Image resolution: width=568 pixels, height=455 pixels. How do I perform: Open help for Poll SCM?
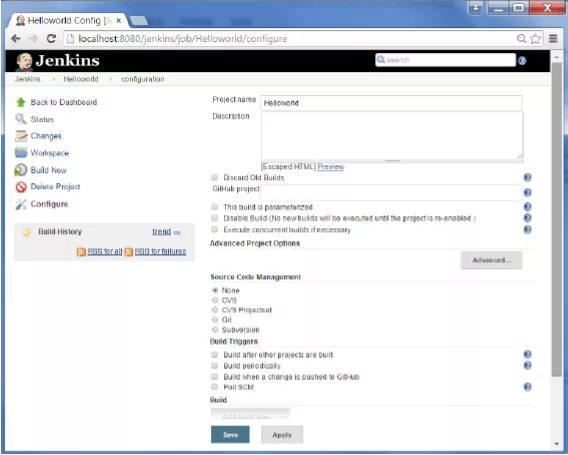[x=527, y=387]
